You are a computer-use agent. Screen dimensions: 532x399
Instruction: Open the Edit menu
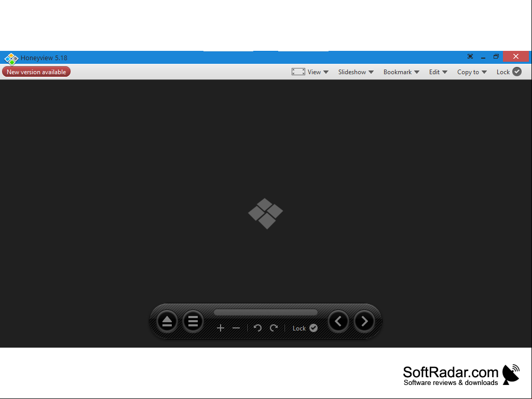click(x=434, y=72)
